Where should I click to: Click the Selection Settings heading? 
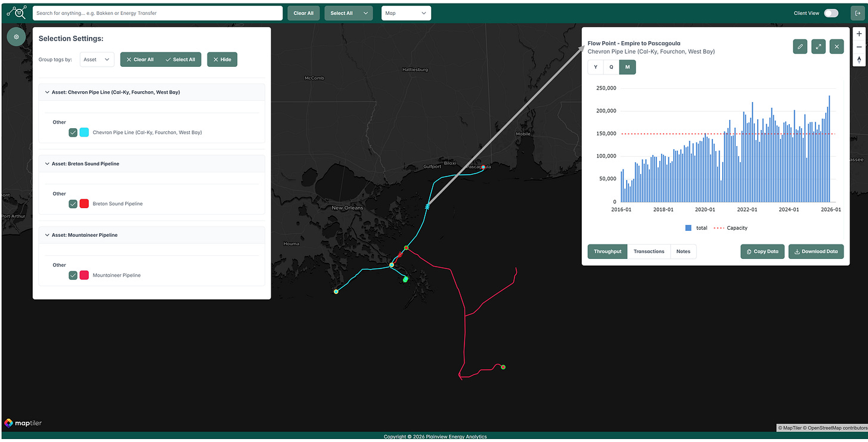[x=71, y=39]
